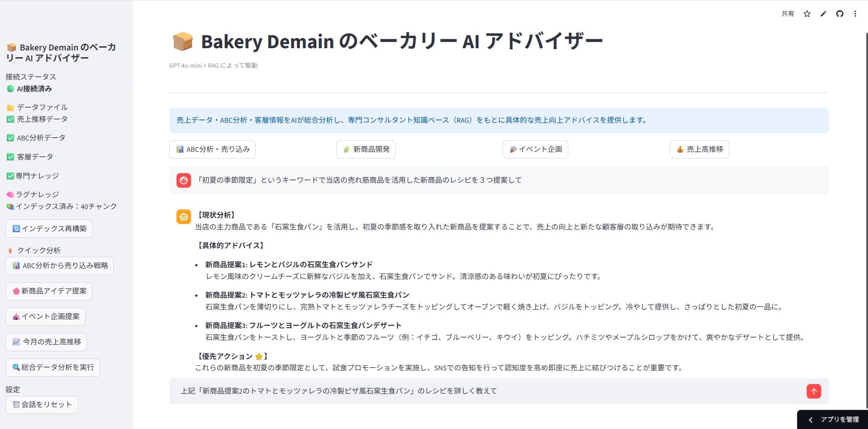Click the red send arrow button
Screen dimensions: 868x429
click(x=813, y=391)
